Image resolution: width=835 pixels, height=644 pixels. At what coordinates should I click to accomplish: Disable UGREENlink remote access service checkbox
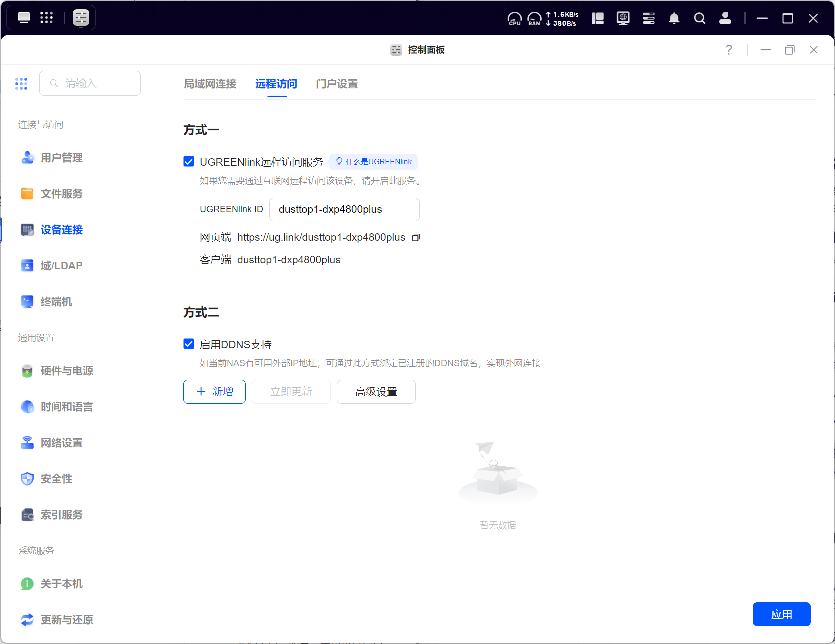[x=189, y=161]
